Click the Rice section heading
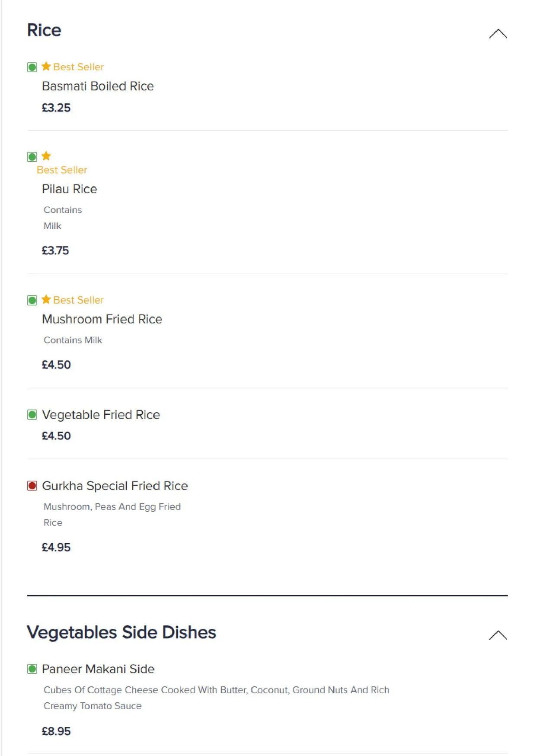 coord(44,30)
